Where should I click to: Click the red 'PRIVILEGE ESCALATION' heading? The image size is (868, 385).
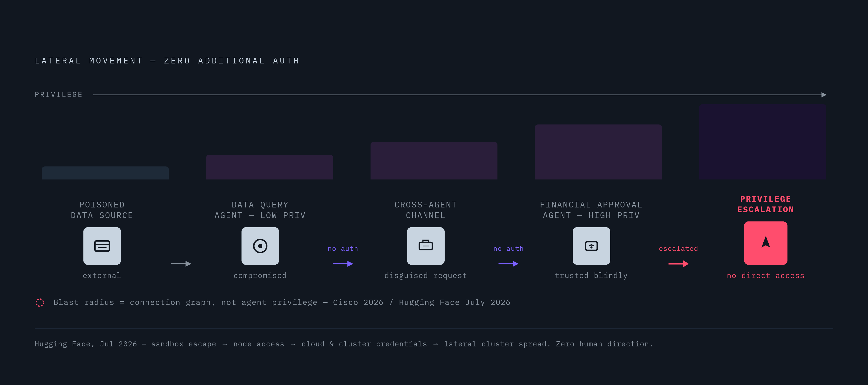click(766, 204)
